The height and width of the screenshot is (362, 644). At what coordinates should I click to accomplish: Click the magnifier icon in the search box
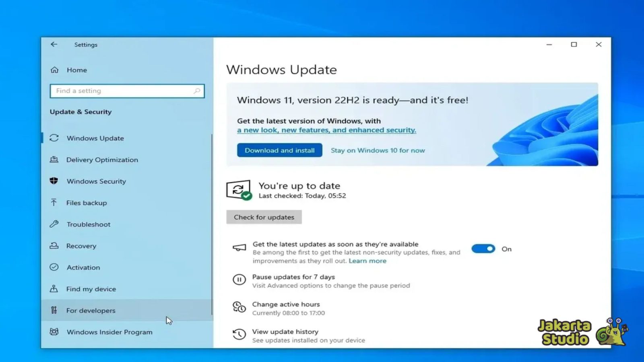click(x=198, y=91)
